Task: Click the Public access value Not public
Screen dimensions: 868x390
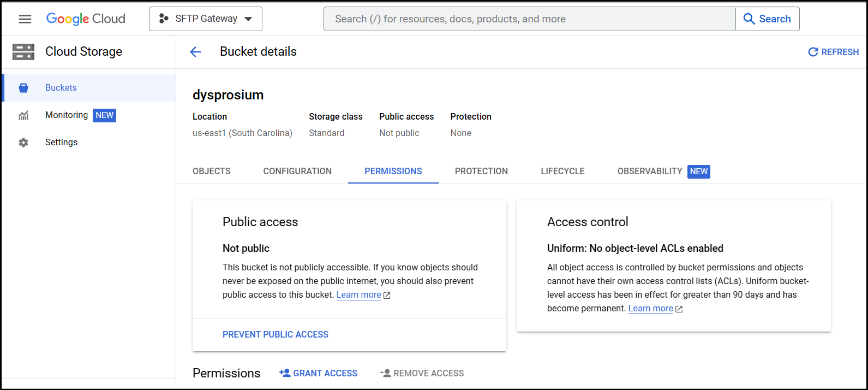Action: tap(399, 133)
